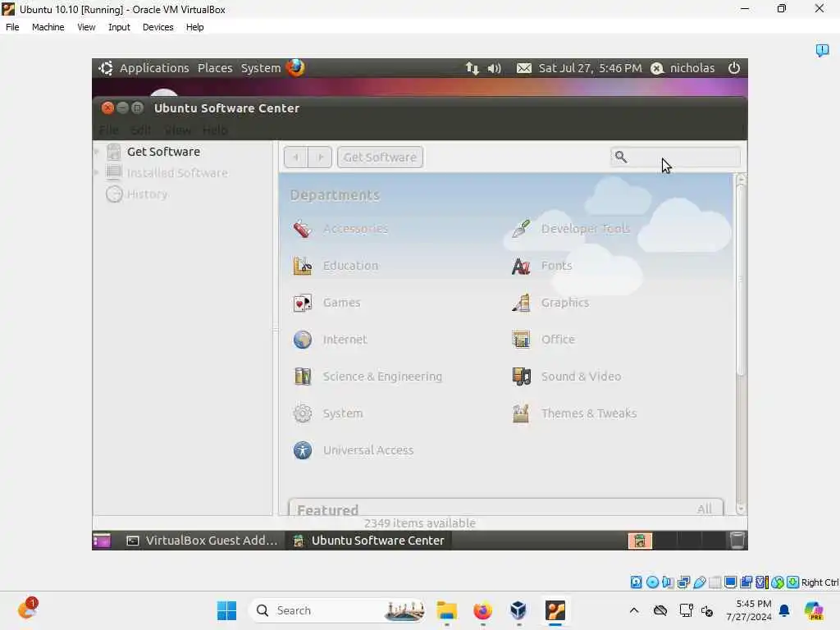This screenshot has width=840, height=630.
Task: Open the mail envelope indicator
Action: 524,68
